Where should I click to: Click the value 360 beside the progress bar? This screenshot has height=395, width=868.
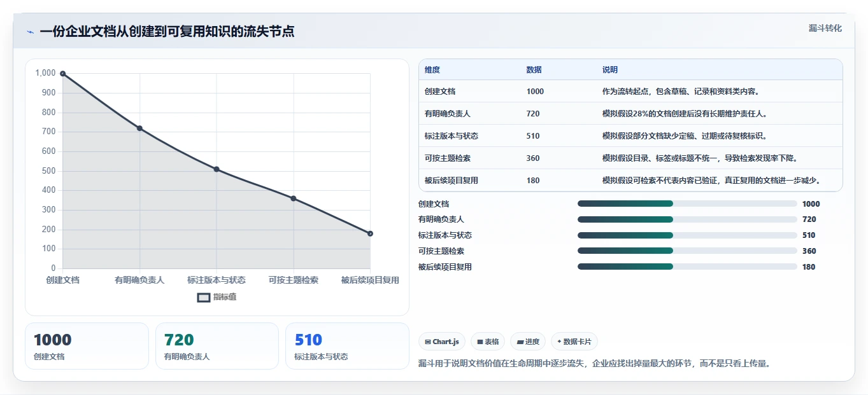809,251
